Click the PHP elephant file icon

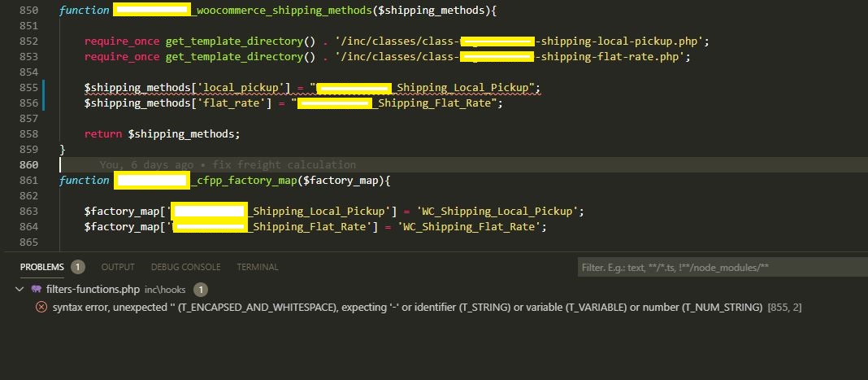[x=37, y=289]
